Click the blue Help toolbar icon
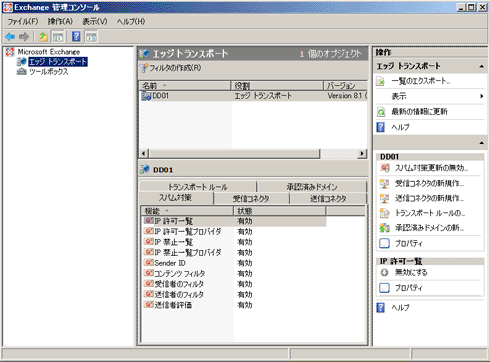The width and height of the screenshot is (490, 362). [x=76, y=37]
